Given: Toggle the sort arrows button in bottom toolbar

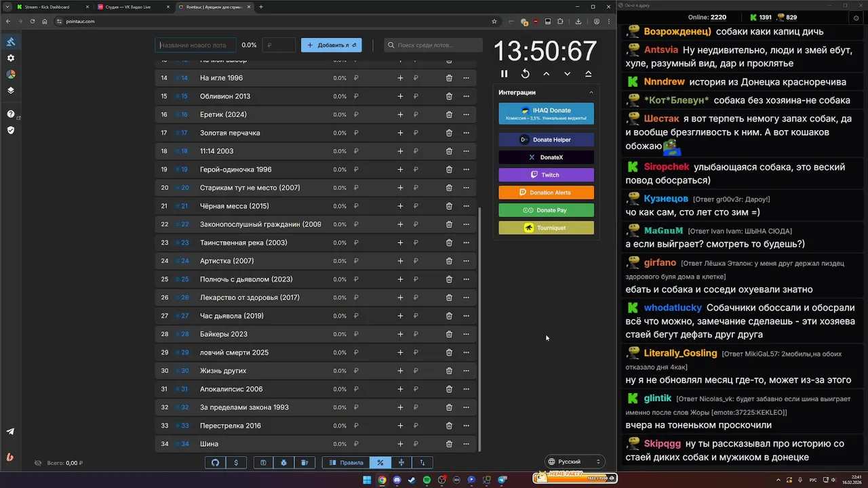Looking at the screenshot, I should coord(422,462).
